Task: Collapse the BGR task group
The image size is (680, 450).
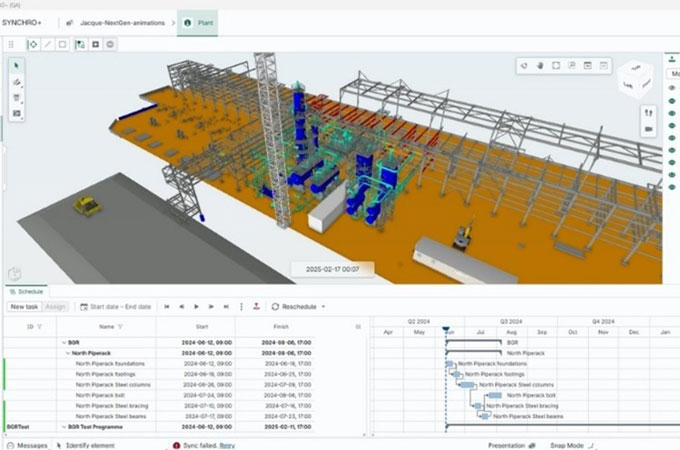Action: (x=62, y=342)
